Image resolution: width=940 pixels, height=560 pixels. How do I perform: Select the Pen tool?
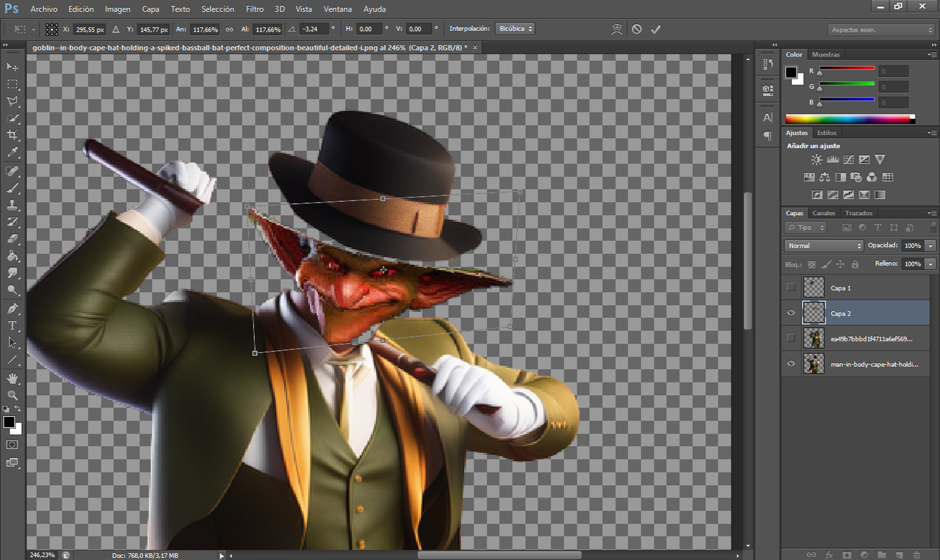click(12, 308)
